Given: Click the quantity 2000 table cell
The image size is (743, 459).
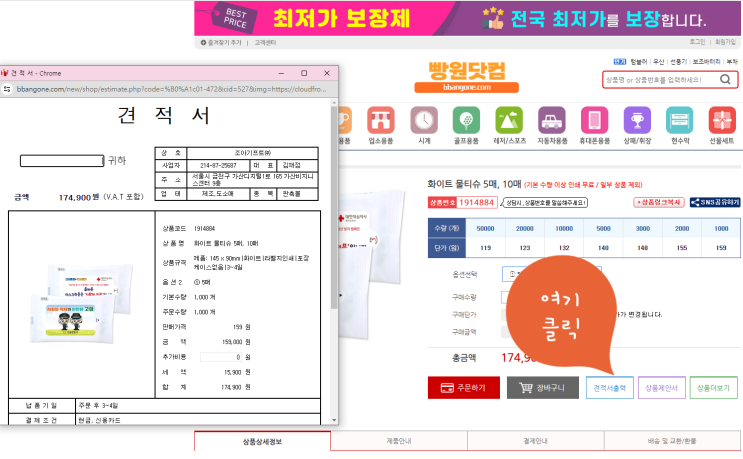Looking at the screenshot, I should 682,228.
